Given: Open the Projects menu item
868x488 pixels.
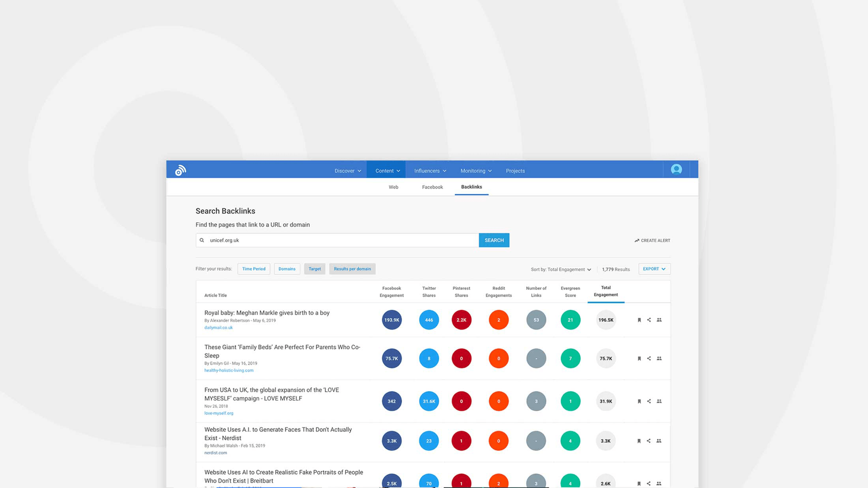Looking at the screenshot, I should pos(515,171).
